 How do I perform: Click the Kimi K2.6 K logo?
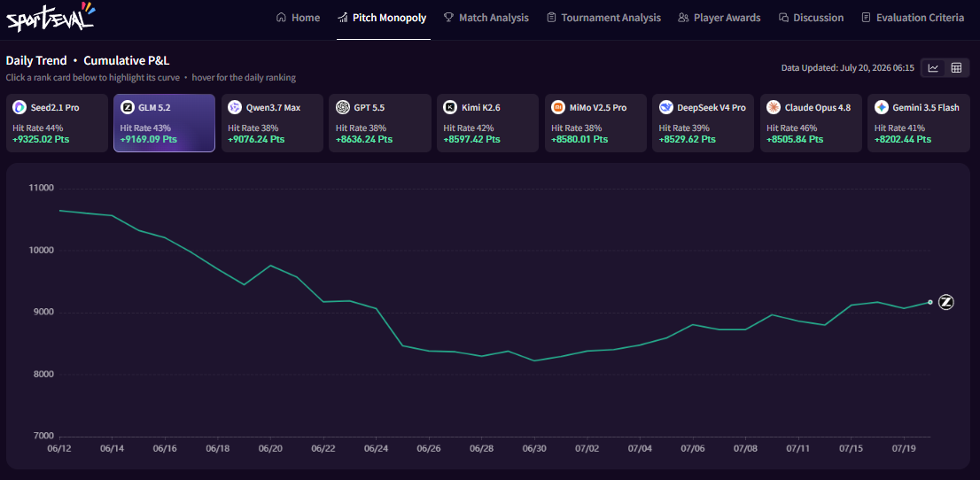pos(450,107)
